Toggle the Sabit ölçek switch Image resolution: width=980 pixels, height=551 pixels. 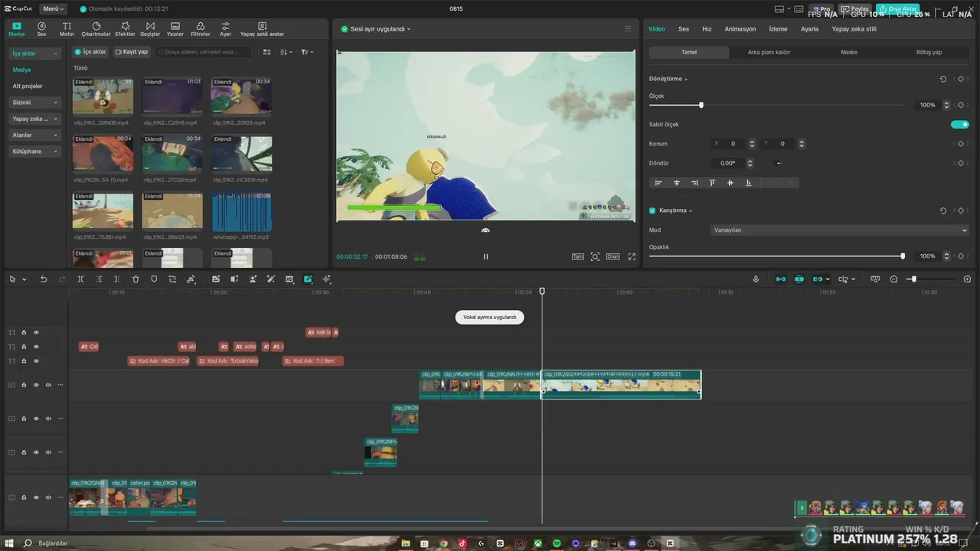960,124
